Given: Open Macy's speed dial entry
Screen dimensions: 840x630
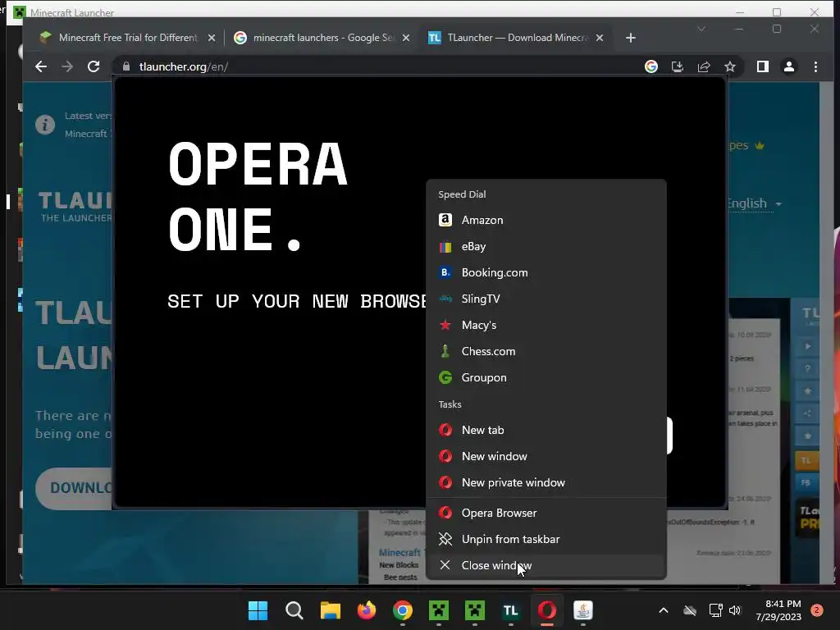Looking at the screenshot, I should coord(546,325).
